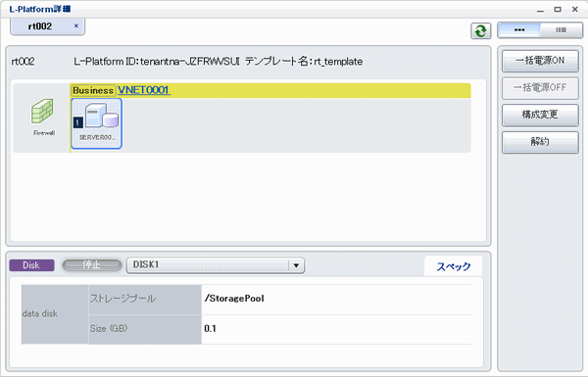Close the rt002 tab
This screenshot has width=588, height=377.
click(76, 25)
